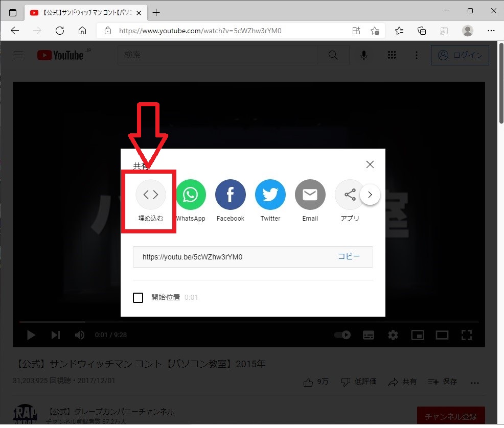Focus the YouTube 検索 search box

coord(217,55)
